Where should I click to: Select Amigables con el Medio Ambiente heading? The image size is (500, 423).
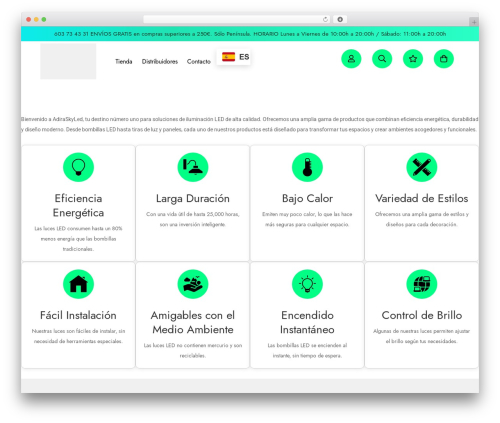(193, 322)
